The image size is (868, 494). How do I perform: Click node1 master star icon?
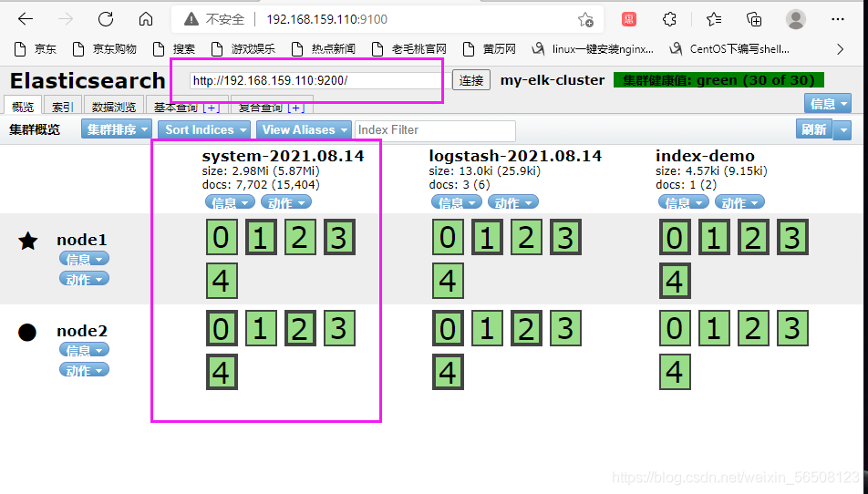click(27, 241)
